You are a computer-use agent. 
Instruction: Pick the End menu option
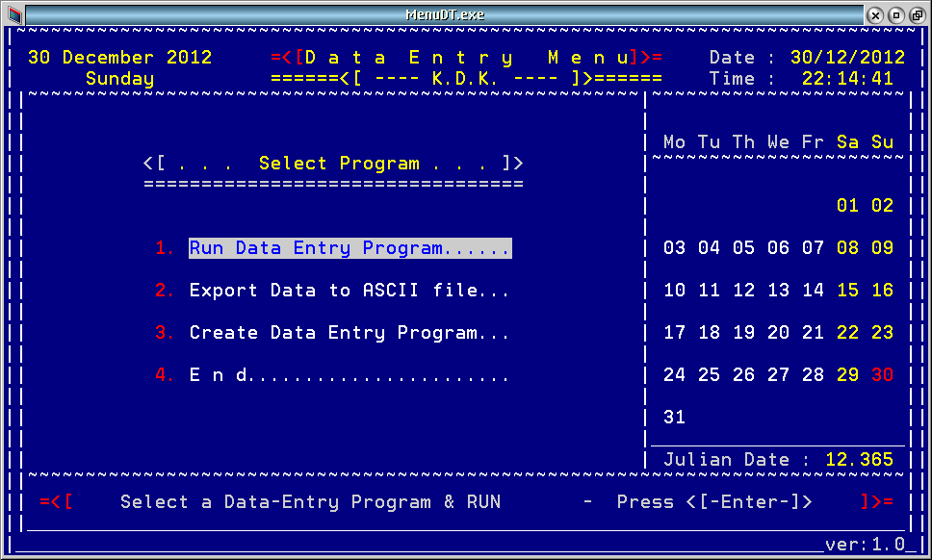[349, 375]
